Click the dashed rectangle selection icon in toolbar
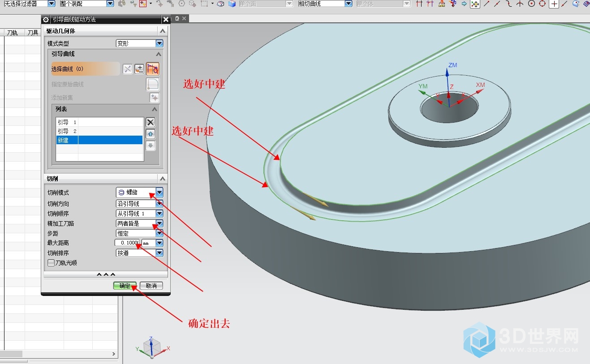 click(204, 4)
